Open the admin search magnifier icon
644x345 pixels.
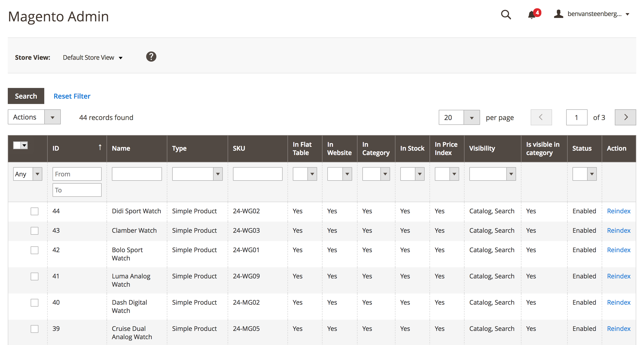(506, 15)
